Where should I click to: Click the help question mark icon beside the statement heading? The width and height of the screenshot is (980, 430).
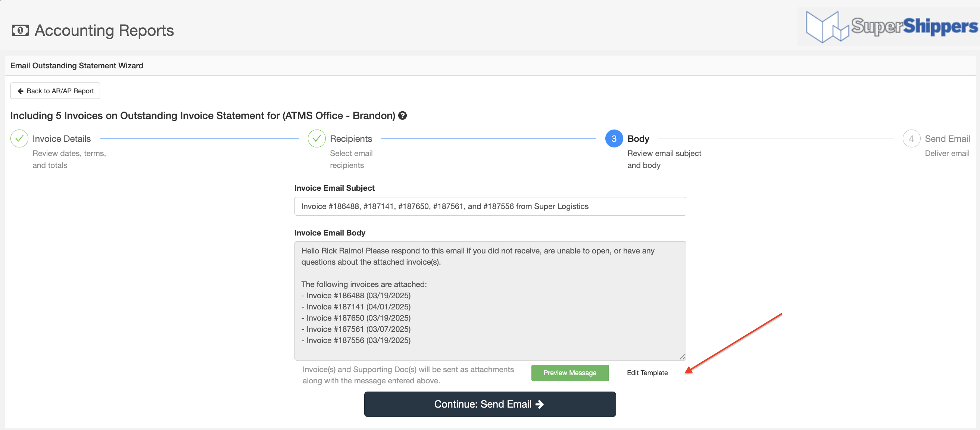coord(403,116)
